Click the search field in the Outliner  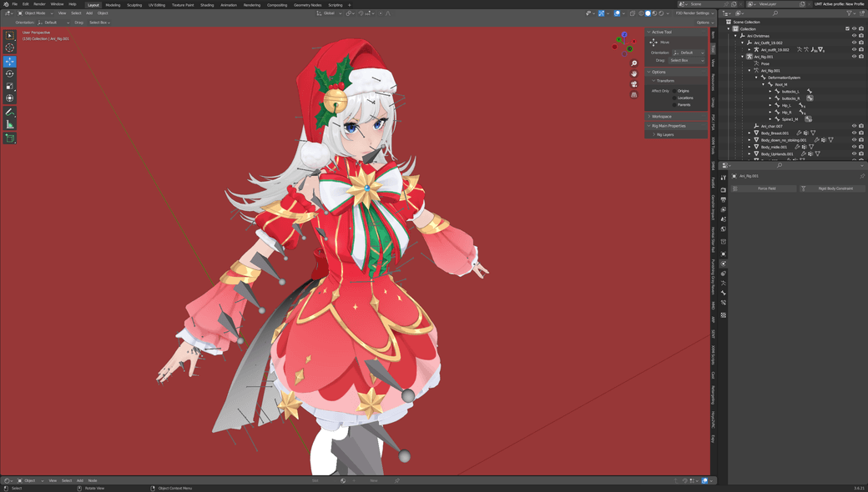[775, 13]
